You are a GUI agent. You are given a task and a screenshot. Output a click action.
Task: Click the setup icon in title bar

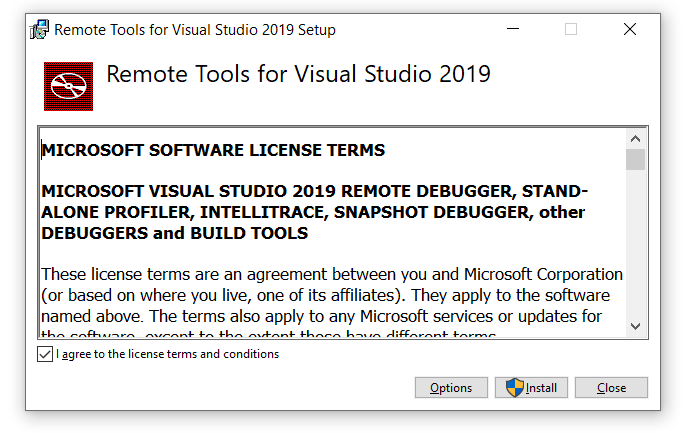point(39,30)
